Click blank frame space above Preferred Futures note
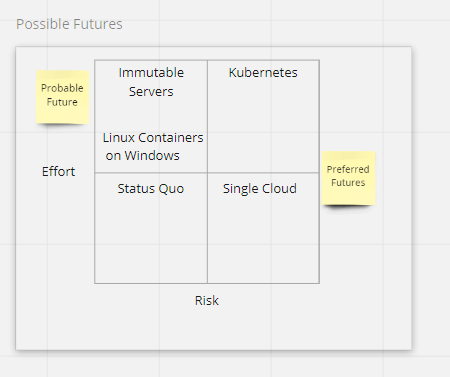This screenshot has width=450, height=377. 365,100
